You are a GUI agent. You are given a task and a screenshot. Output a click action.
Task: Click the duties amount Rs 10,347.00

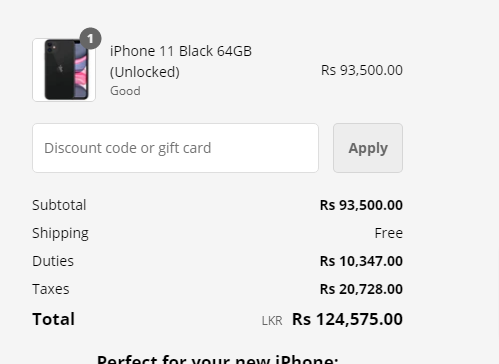[x=361, y=261]
